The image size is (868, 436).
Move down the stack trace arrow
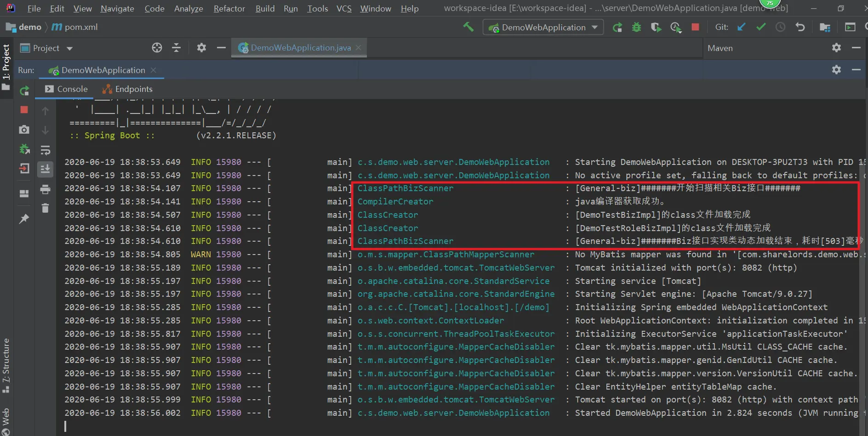coord(45,130)
